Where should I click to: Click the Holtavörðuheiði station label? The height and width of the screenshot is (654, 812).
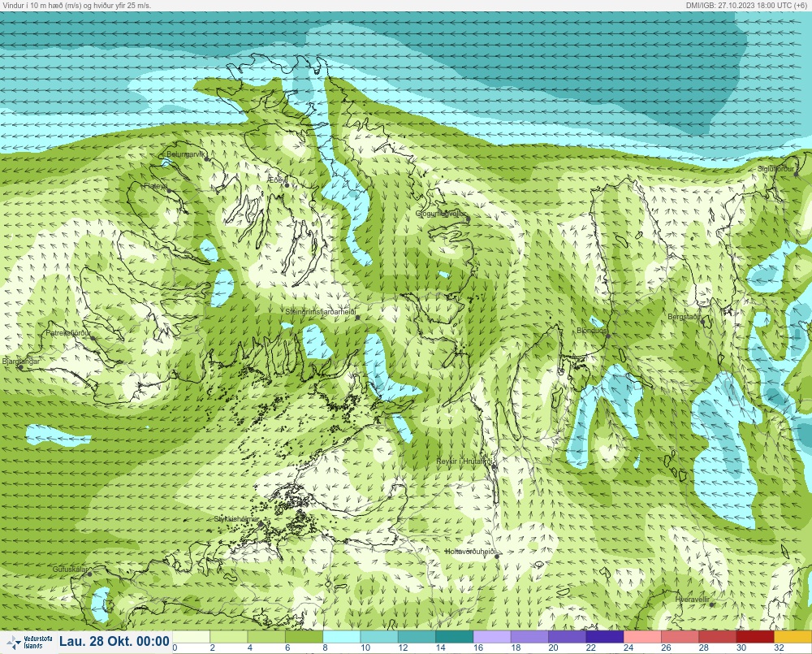(471, 552)
